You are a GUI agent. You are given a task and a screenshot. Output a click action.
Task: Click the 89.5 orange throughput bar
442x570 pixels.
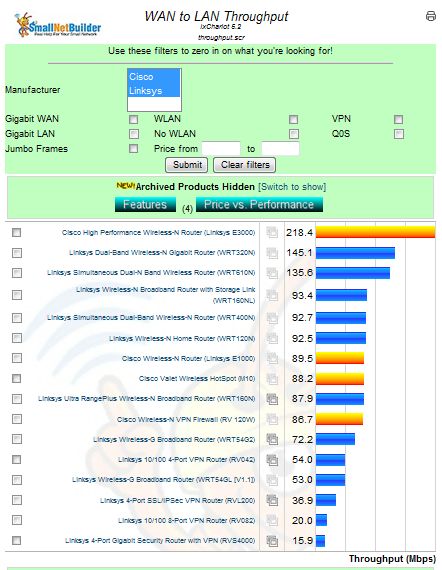click(340, 358)
